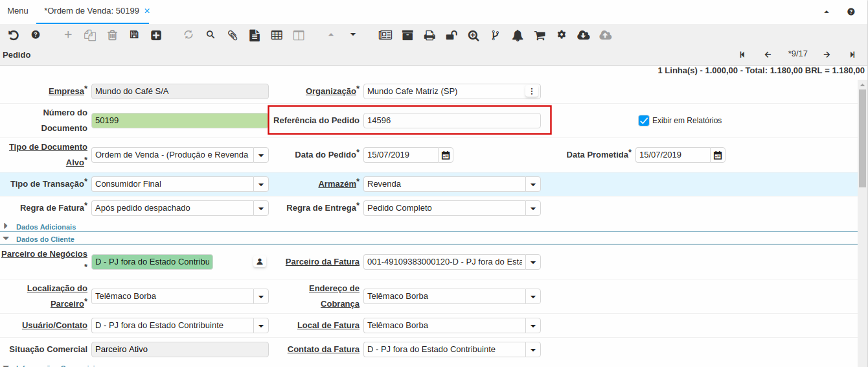Screen dimensions: 868x367
Task: Go to detail record arrow
Action: 353,35
